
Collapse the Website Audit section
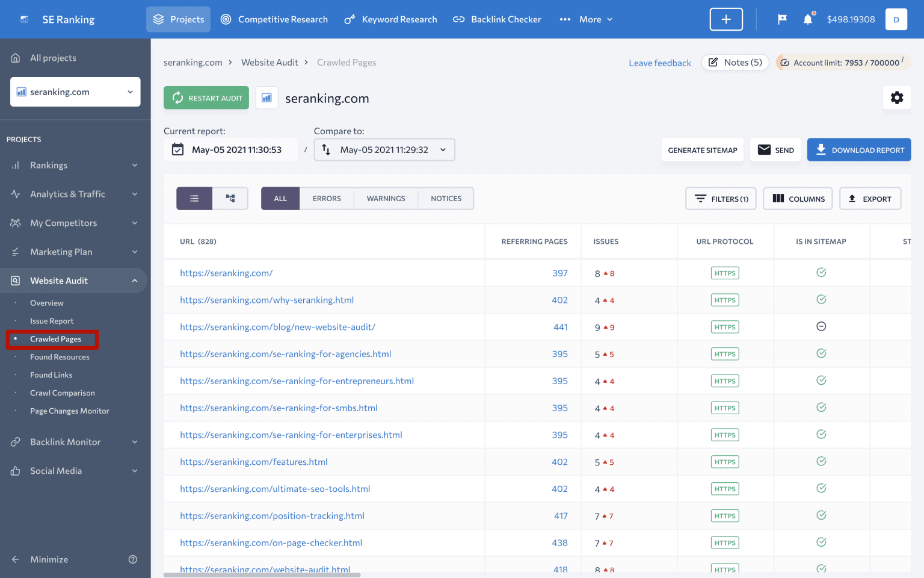tap(135, 280)
